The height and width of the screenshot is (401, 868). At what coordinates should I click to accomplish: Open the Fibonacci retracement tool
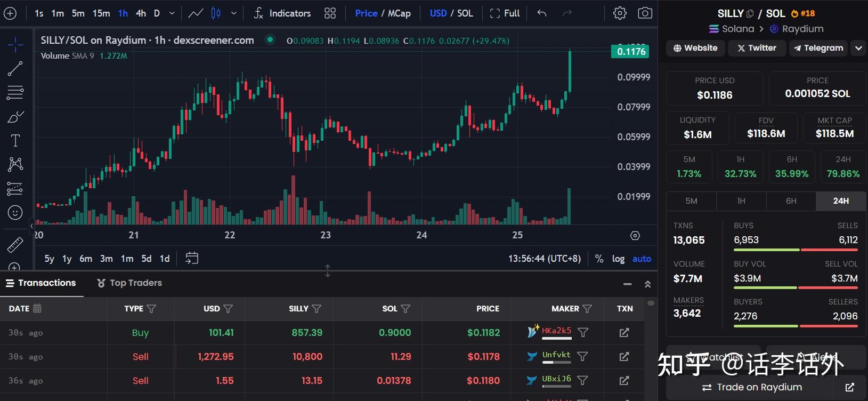tap(15, 92)
